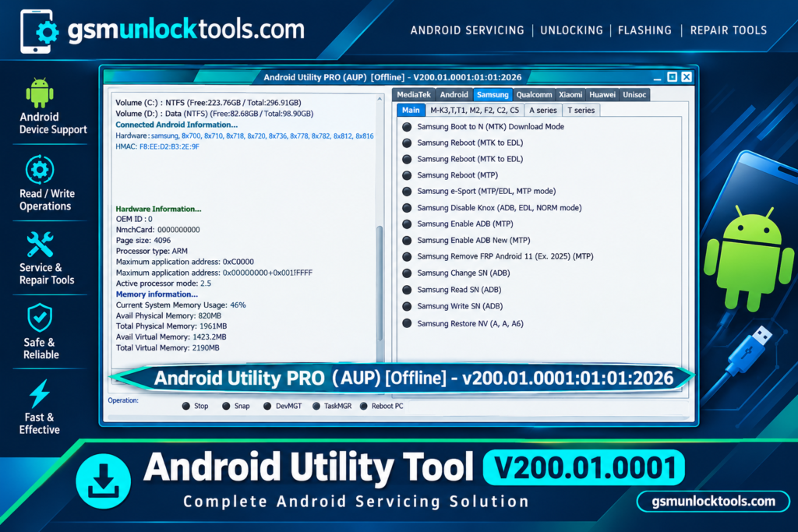Switch to the Unisoc tab
798x532 pixels.
(x=634, y=94)
